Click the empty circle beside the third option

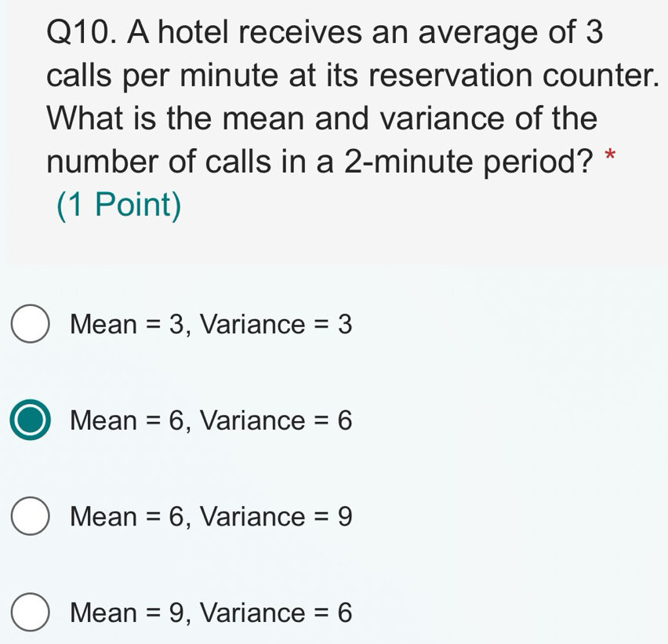click(30, 516)
